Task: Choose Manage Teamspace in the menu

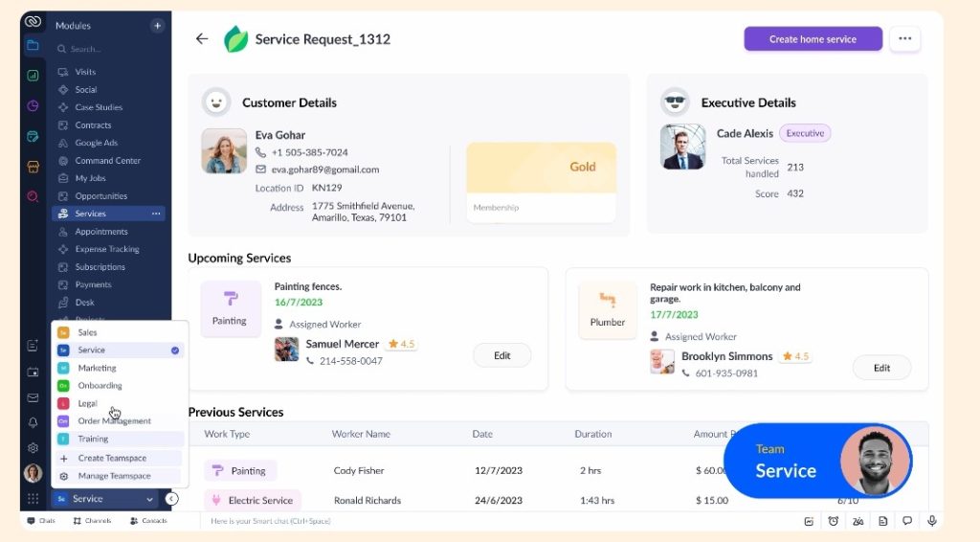Action: click(x=119, y=476)
